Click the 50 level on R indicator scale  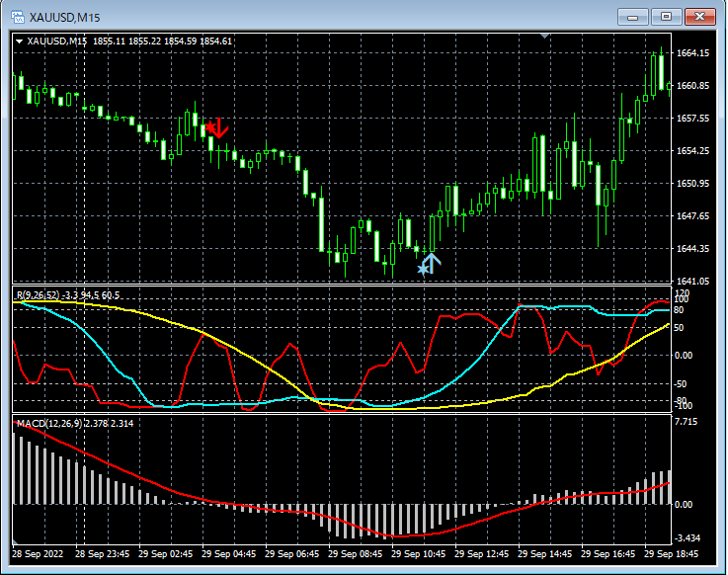679,328
